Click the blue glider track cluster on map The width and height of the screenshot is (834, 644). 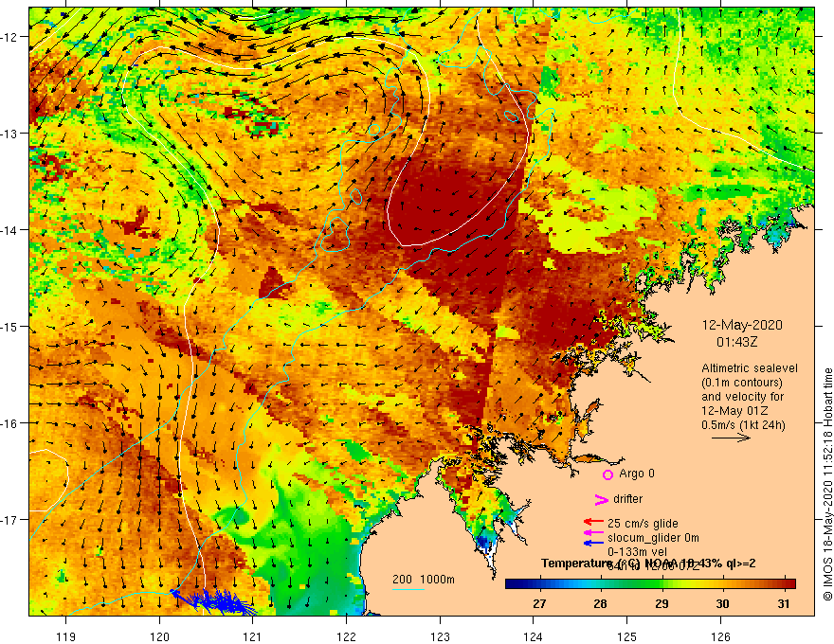pos(212,600)
